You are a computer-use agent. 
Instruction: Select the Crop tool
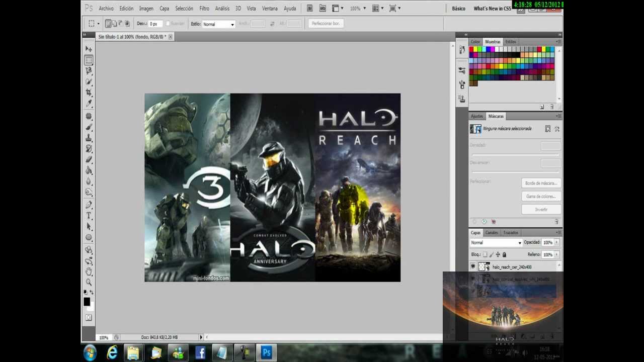tap(89, 93)
